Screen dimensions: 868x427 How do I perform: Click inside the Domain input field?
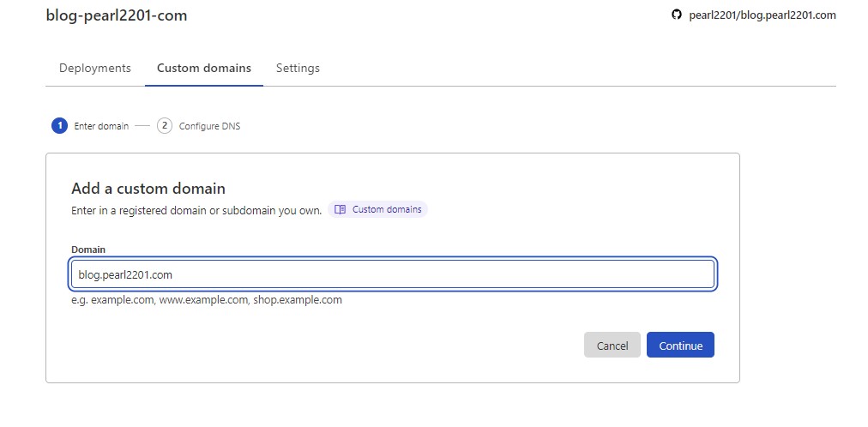(392, 274)
